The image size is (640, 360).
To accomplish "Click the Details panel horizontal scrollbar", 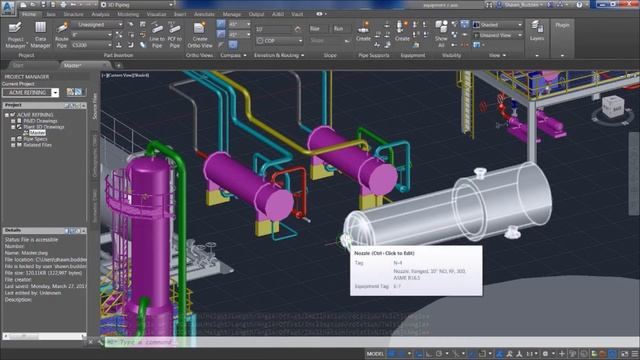I will click(x=44, y=336).
